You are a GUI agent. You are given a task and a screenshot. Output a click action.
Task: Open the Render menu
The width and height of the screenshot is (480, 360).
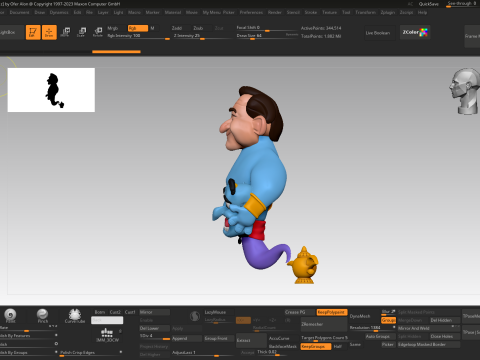(x=275, y=12)
